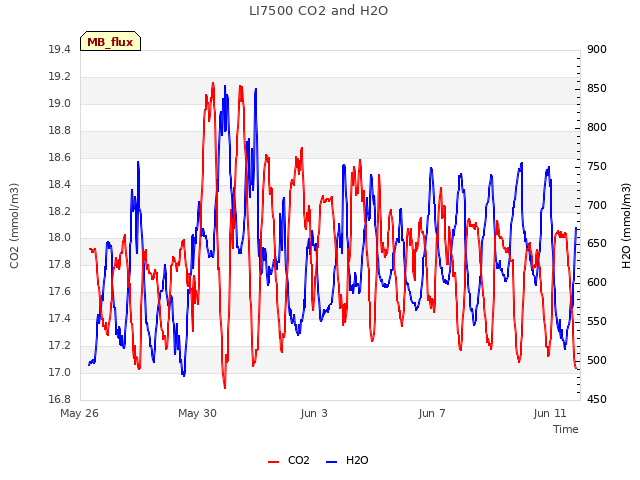The width and height of the screenshot is (640, 480).
Task: Click the Jun 11 x-axis tick label
Action: (550, 413)
